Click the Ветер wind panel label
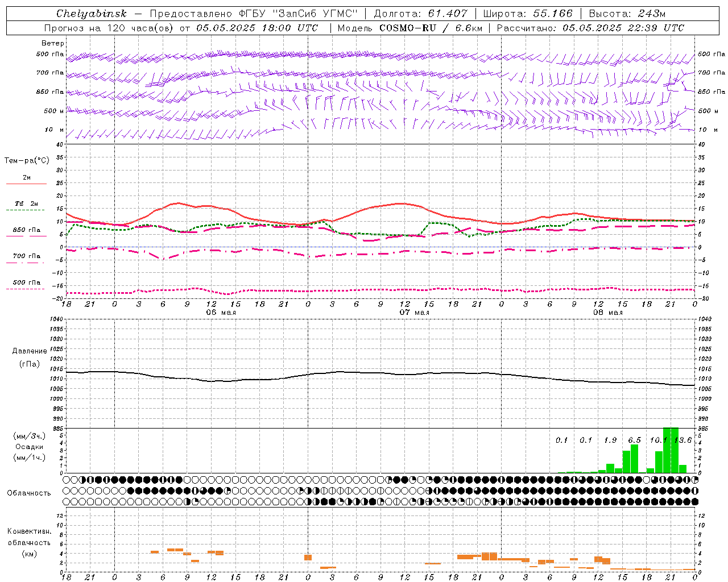The width and height of the screenshot is (728, 582). (x=53, y=43)
